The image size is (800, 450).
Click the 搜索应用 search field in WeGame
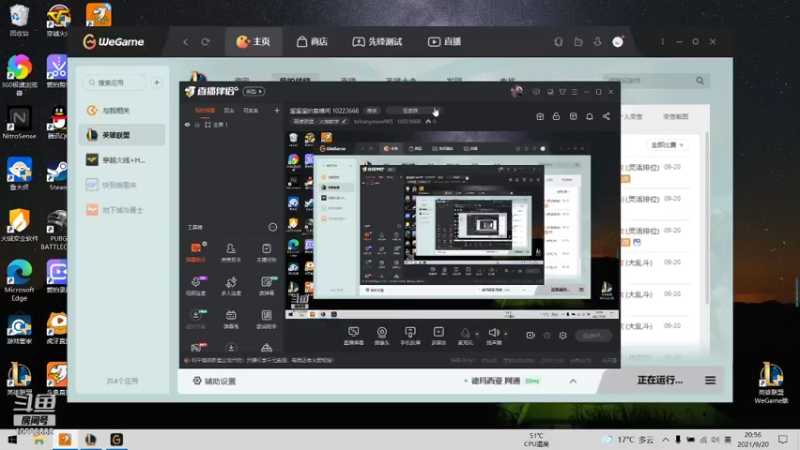(115, 82)
